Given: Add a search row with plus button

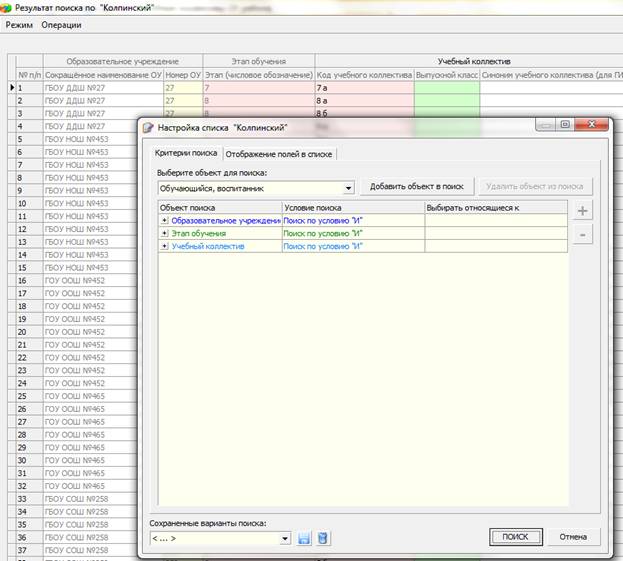Looking at the screenshot, I should [582, 211].
